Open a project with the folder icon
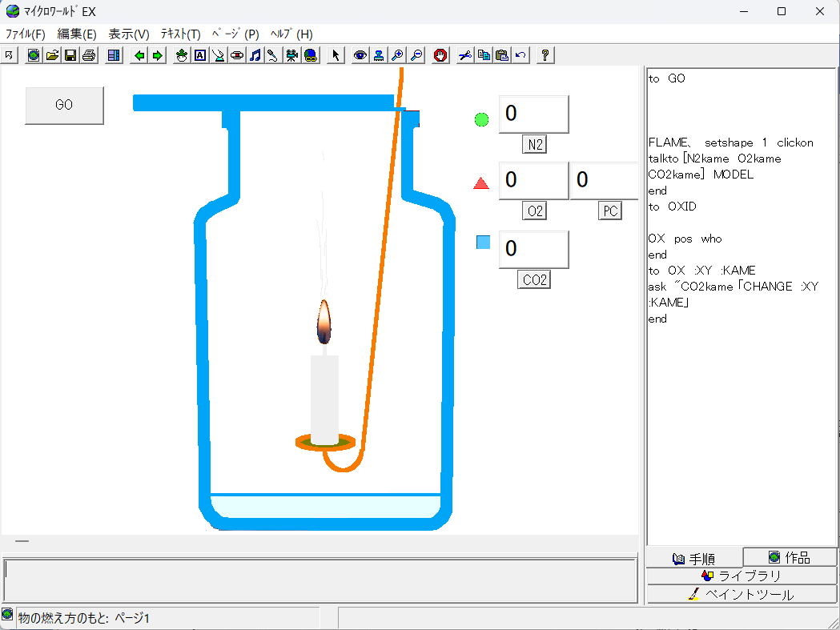The height and width of the screenshot is (630, 840). coord(52,55)
